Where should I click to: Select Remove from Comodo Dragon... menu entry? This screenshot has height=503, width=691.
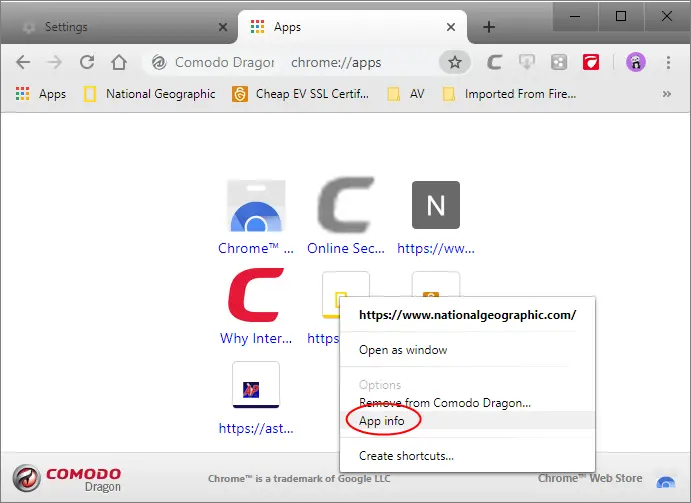[x=468, y=403]
